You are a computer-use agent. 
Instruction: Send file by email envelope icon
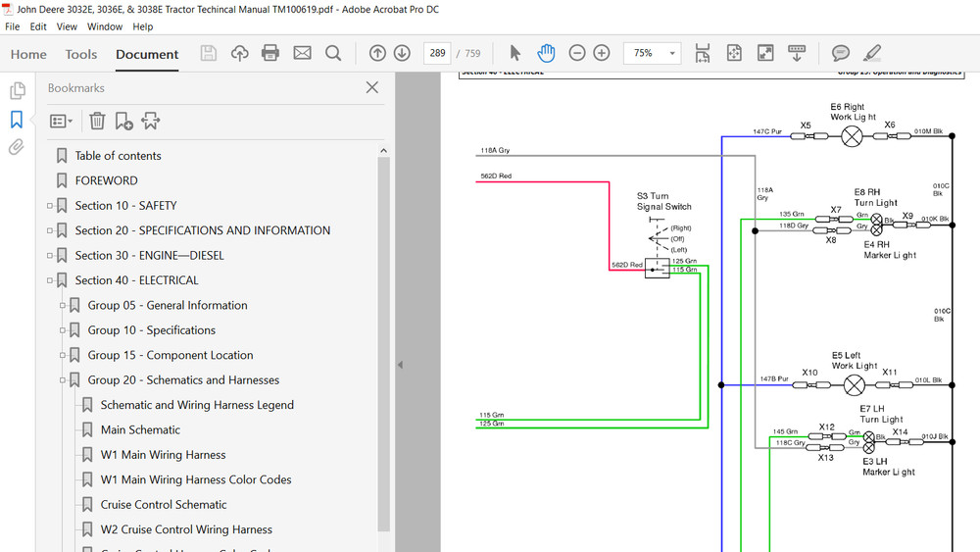pos(303,53)
